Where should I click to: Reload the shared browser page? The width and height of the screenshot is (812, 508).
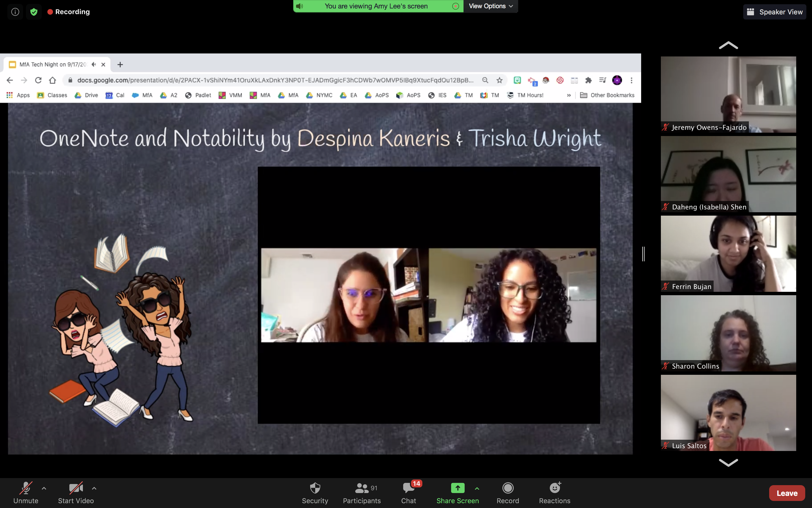click(38, 80)
